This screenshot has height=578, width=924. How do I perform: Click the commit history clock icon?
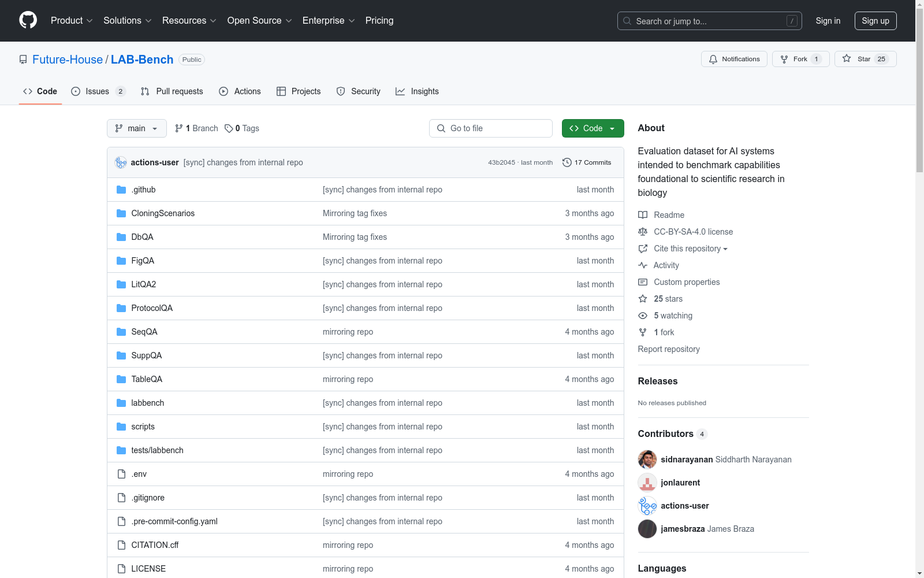pos(567,162)
